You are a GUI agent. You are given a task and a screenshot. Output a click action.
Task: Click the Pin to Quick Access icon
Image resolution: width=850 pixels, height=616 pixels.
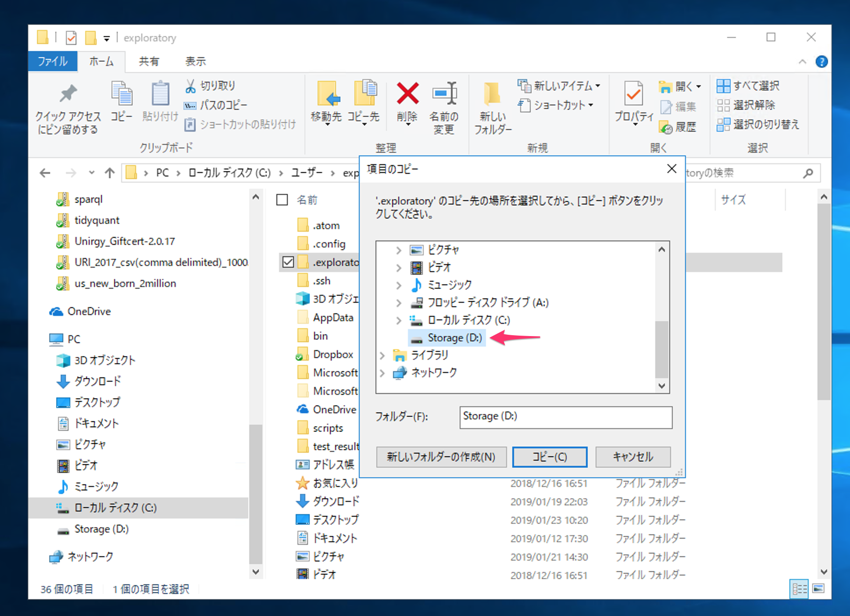point(68,93)
